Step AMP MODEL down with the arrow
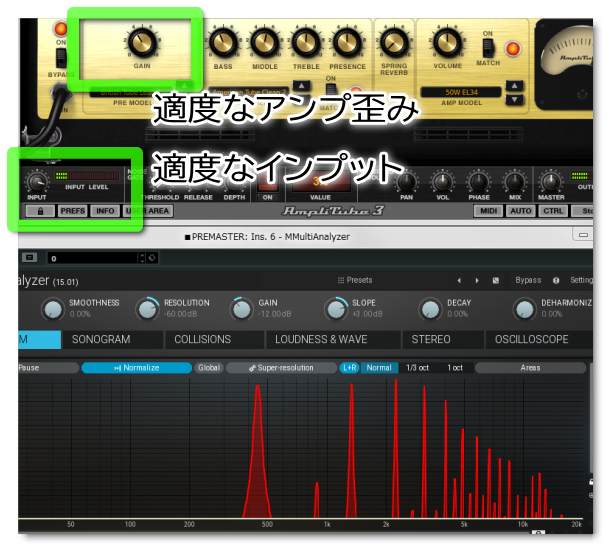This screenshot has width=610, height=551. click(514, 100)
